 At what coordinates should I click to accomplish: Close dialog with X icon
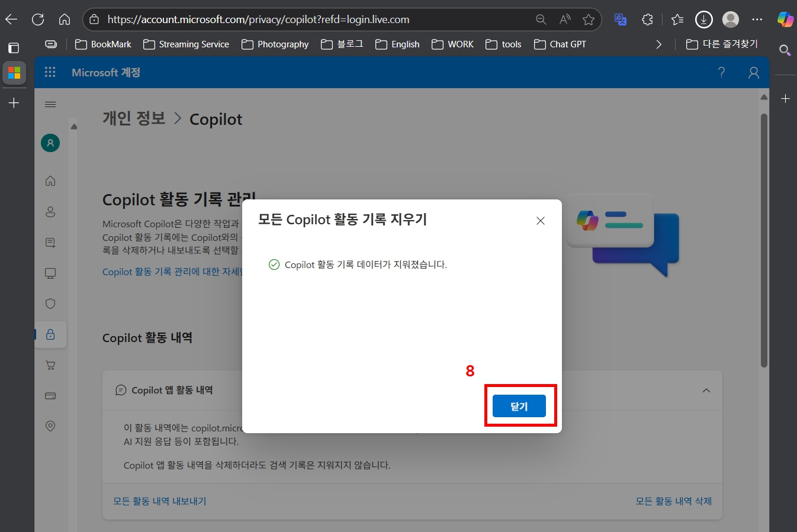(x=541, y=221)
